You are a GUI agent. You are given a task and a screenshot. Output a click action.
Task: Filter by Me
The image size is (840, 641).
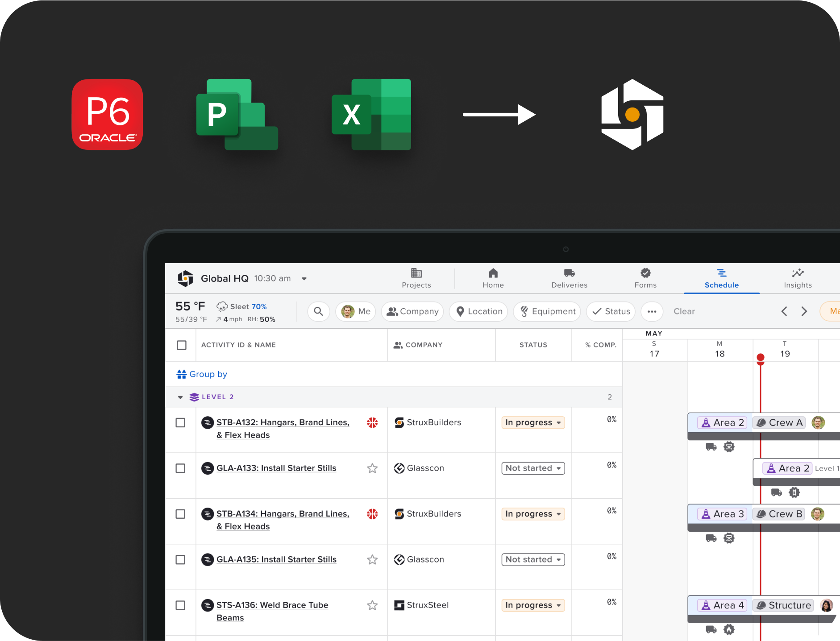pyautogui.click(x=356, y=311)
